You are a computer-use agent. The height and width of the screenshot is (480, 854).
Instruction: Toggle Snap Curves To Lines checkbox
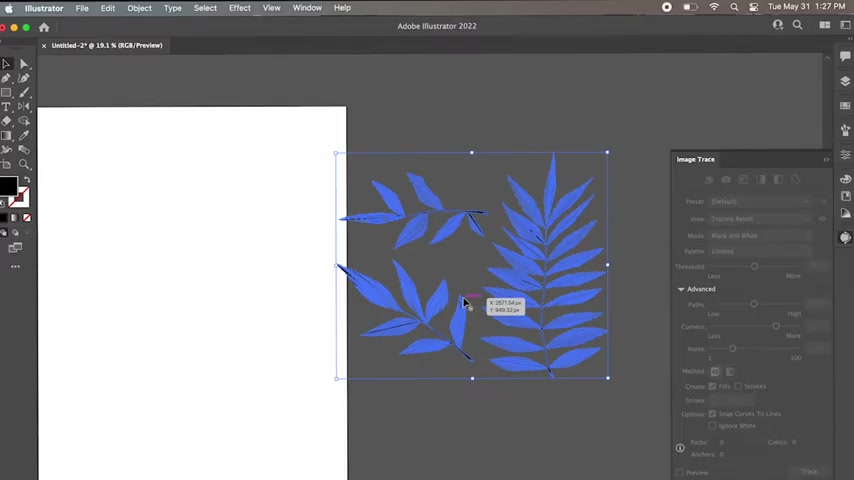712,414
